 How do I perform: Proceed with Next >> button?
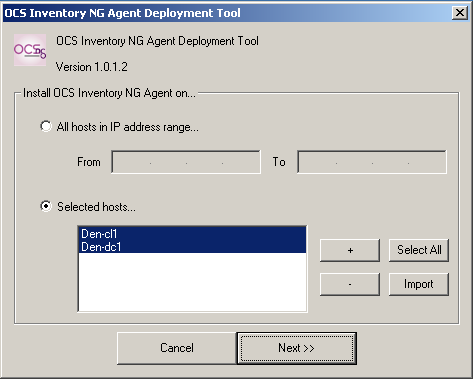[297, 348]
